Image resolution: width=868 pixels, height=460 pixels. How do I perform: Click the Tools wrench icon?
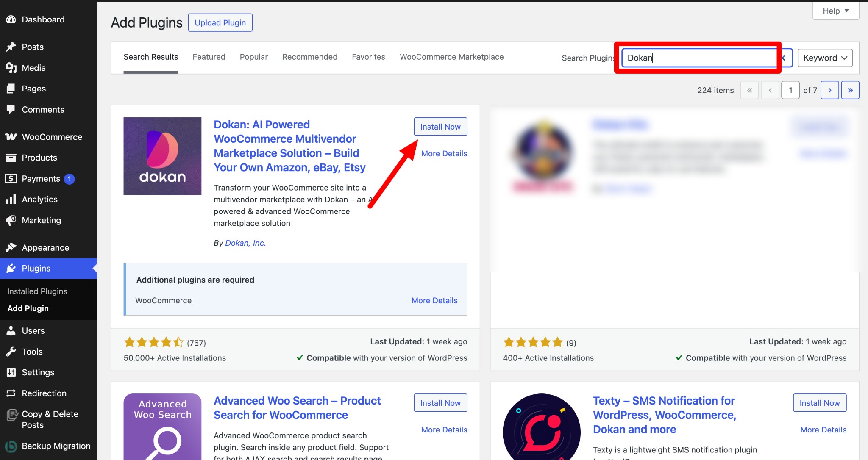pyautogui.click(x=11, y=351)
